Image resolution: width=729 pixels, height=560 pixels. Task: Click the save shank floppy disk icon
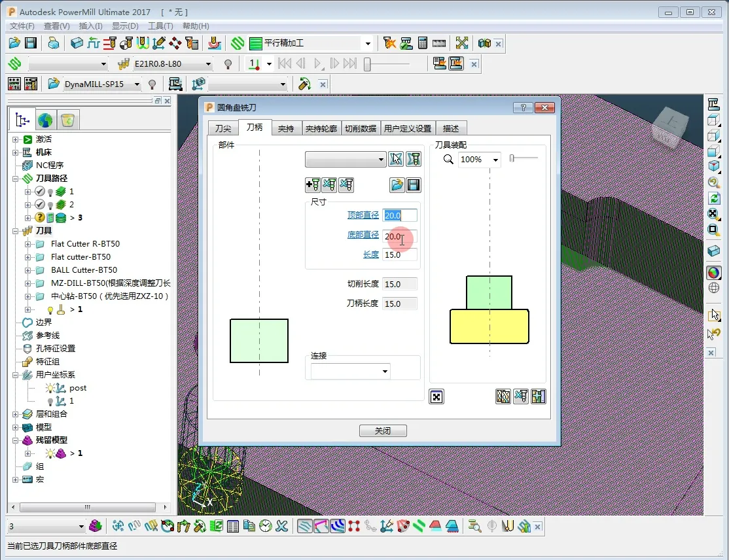(414, 185)
